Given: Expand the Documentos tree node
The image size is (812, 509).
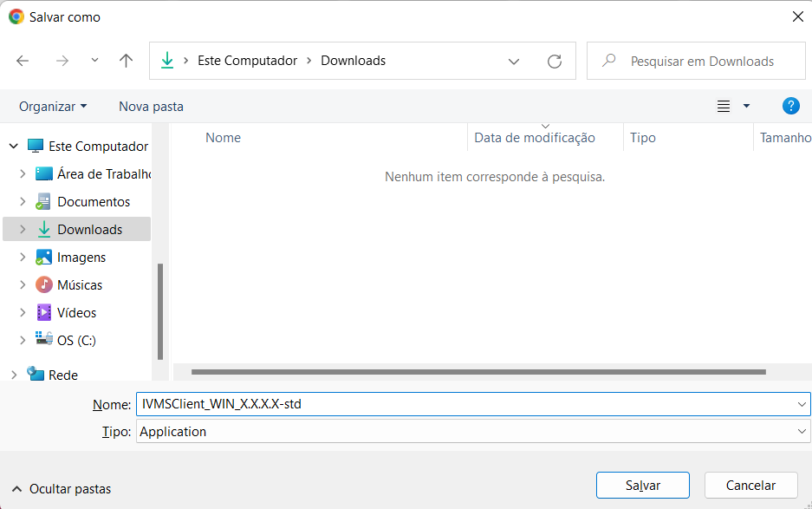Looking at the screenshot, I should (x=23, y=201).
